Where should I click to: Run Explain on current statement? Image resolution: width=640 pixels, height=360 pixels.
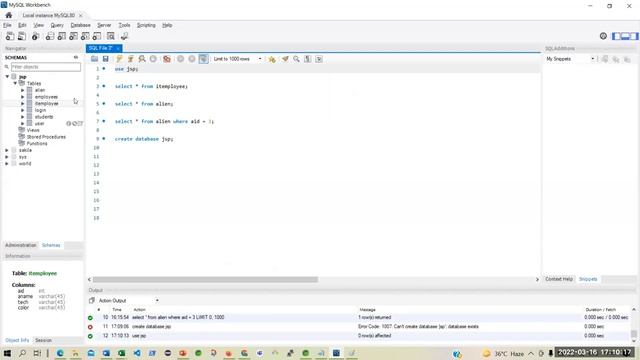pyautogui.click(x=142, y=59)
